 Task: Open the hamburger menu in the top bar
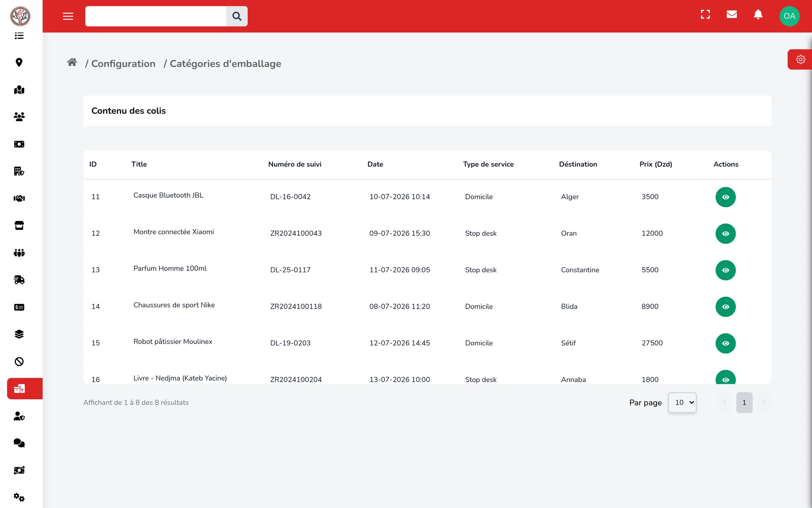pos(68,16)
